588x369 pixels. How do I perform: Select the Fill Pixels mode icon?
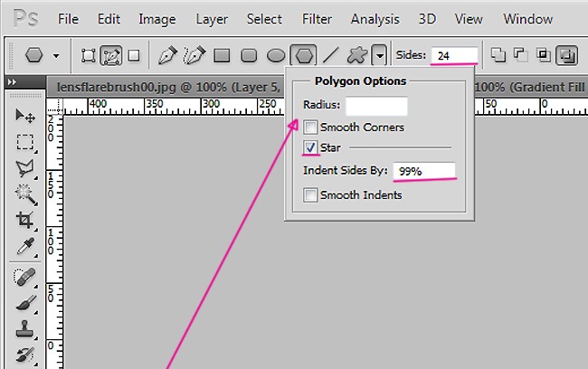[x=134, y=56]
